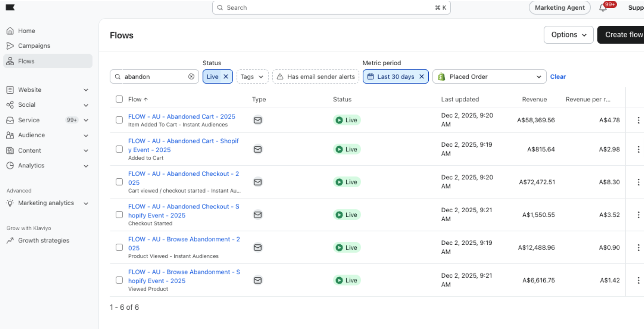Screen dimensions: 644x329
Task: Click email icon in Abandoned Checkout - 2025 row
Action: (x=258, y=182)
